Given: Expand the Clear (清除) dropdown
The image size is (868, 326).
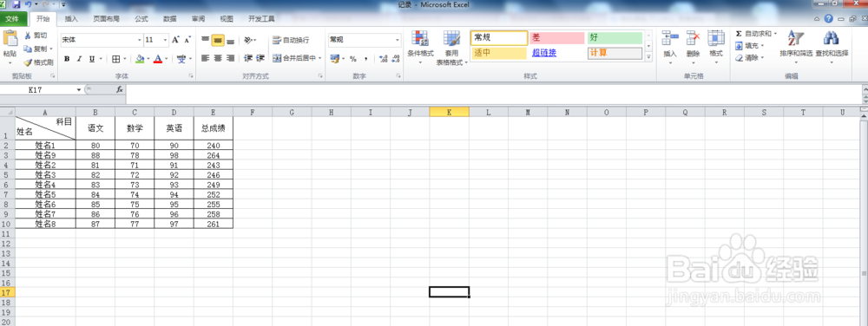Looking at the screenshot, I should point(763,57).
